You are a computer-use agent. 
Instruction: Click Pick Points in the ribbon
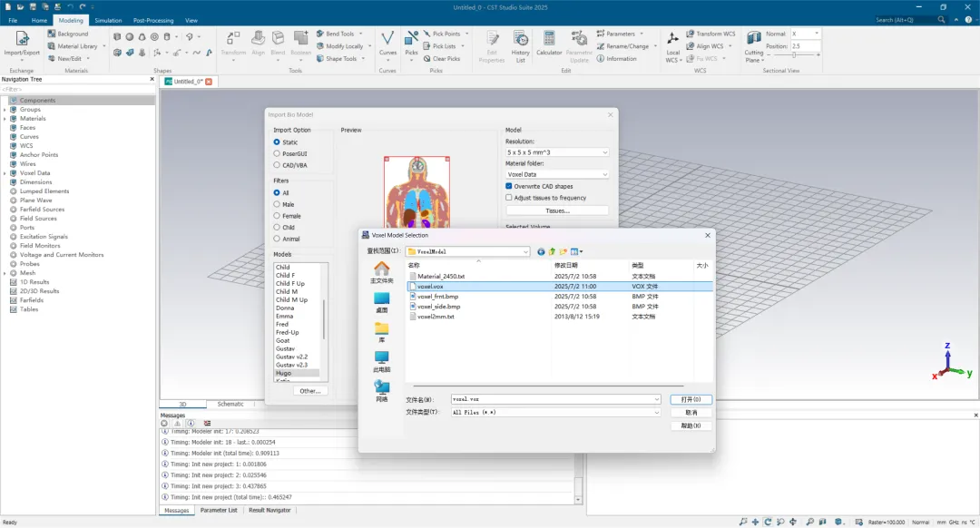(x=441, y=34)
